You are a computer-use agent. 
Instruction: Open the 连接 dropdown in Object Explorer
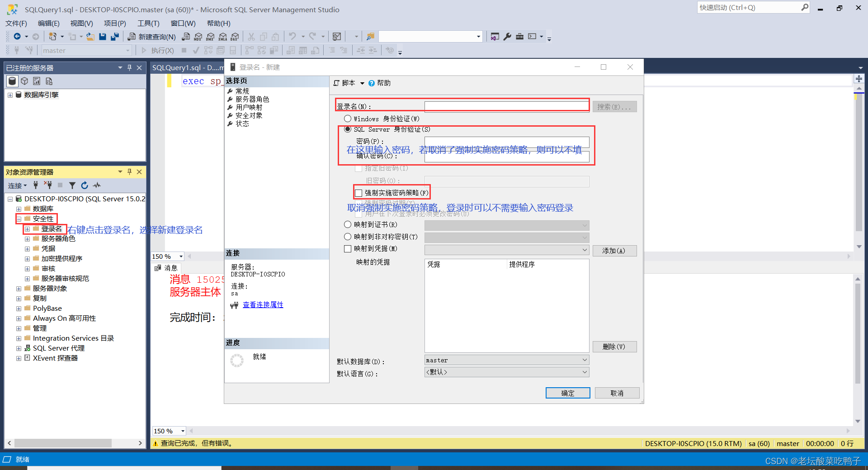(x=17, y=185)
